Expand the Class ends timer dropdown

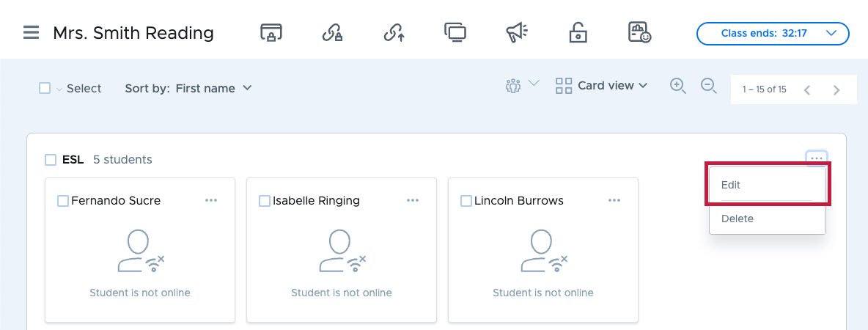pyautogui.click(x=773, y=33)
